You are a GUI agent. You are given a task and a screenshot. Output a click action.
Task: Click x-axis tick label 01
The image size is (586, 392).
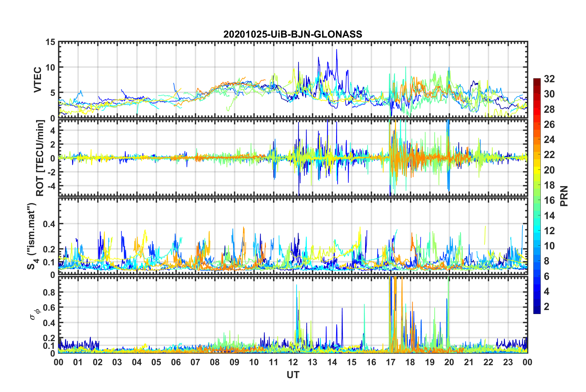pyautogui.click(x=78, y=362)
